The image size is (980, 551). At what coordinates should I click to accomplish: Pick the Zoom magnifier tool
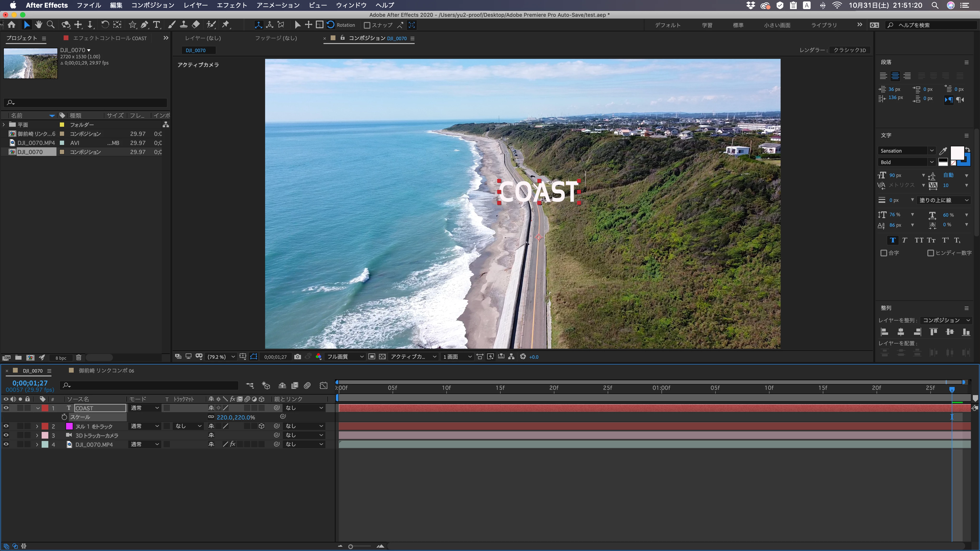(x=50, y=25)
